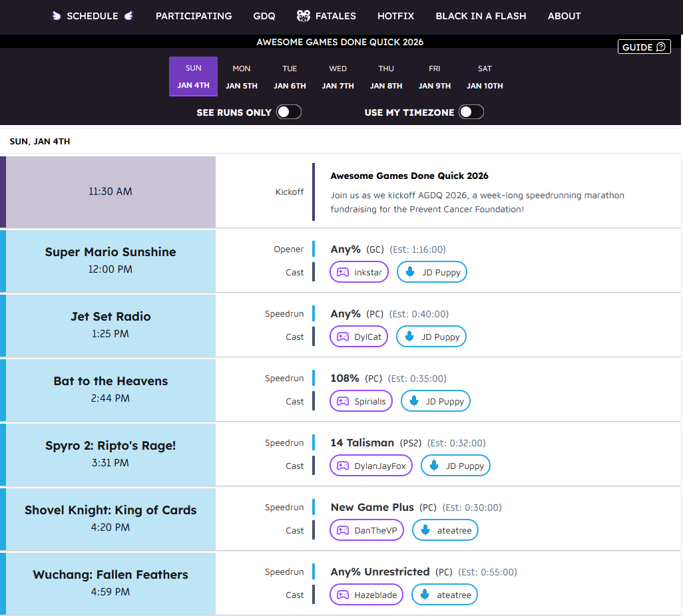The height and width of the screenshot is (616, 683).
Task: Switch to Tue Jan 6th schedule
Action: click(x=290, y=77)
